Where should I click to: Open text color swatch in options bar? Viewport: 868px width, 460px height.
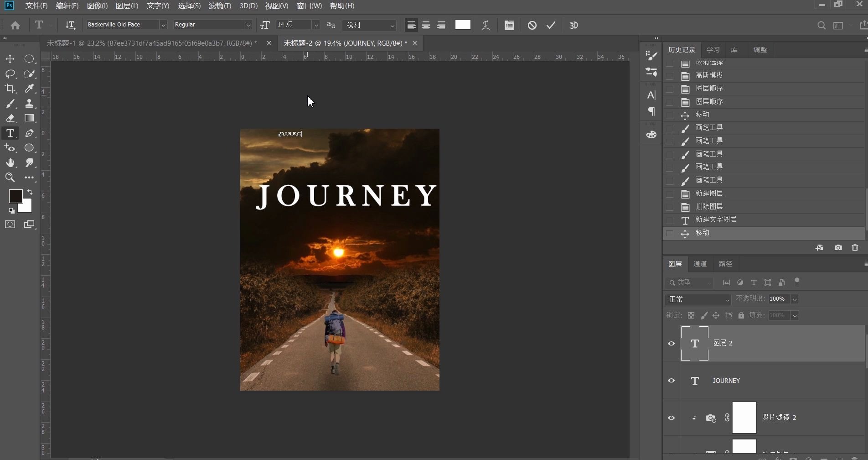click(x=463, y=25)
